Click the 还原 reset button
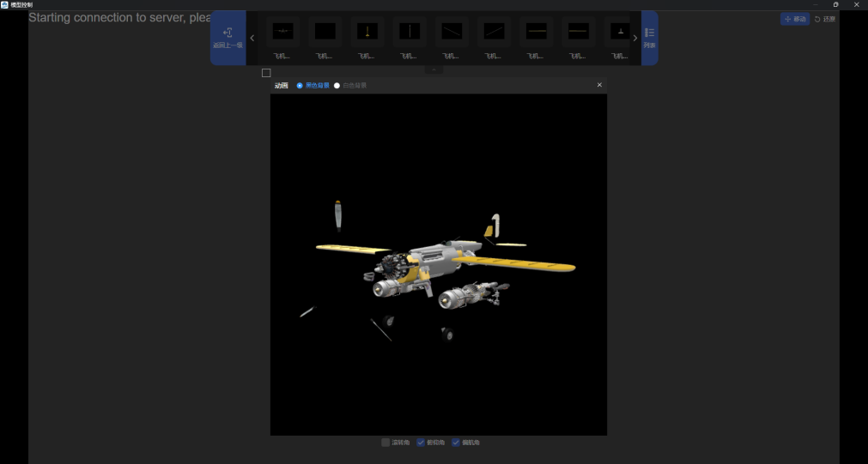This screenshot has width=868, height=464. pos(824,19)
